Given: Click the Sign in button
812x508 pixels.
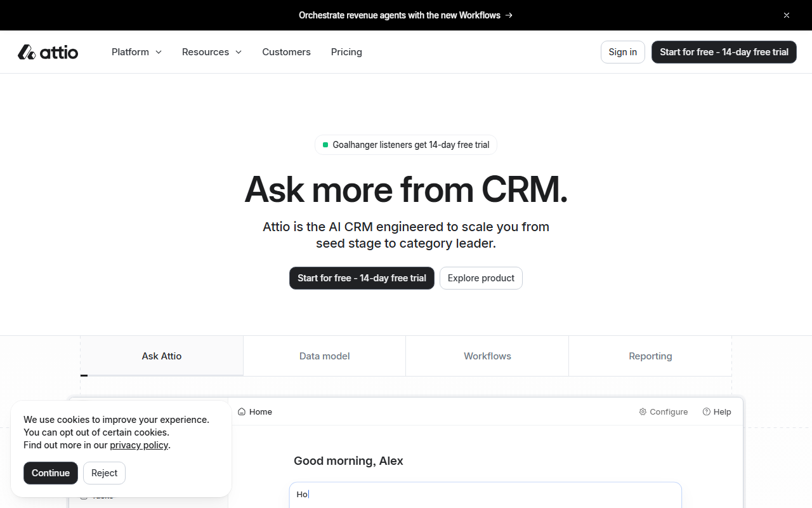Looking at the screenshot, I should pos(623,52).
